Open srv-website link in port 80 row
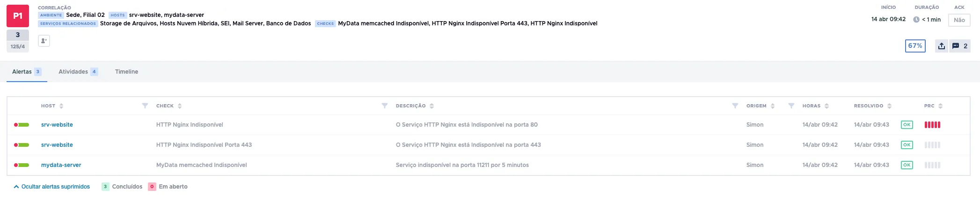This screenshot has width=980, height=197. pos(57,125)
